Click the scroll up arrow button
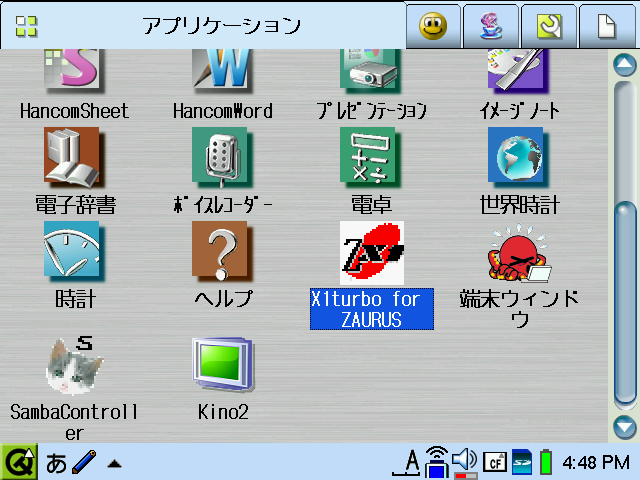 (624, 65)
